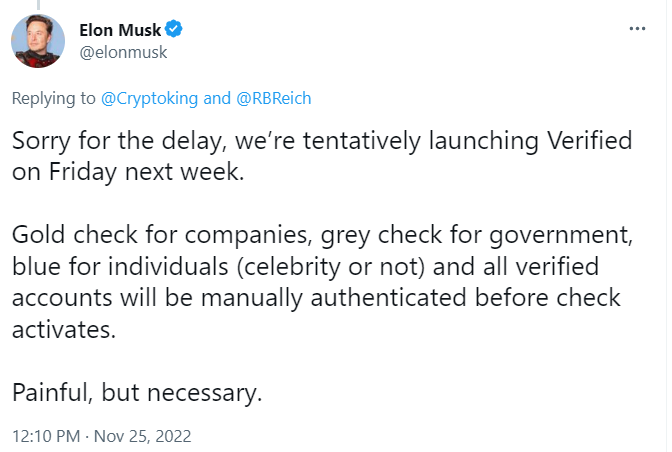Image resolution: width=672 pixels, height=452 pixels.
Task: Open the profile avatar photo of the tweet author
Action: pos(38,41)
